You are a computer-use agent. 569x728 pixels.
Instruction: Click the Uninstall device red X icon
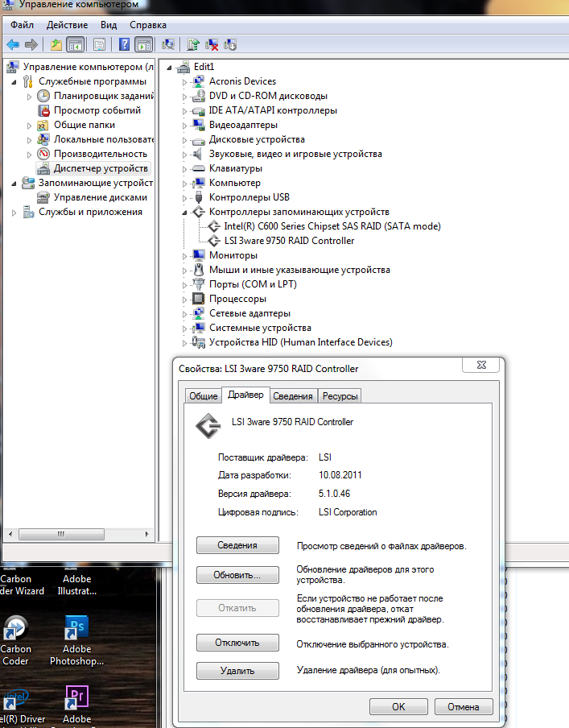click(x=212, y=44)
